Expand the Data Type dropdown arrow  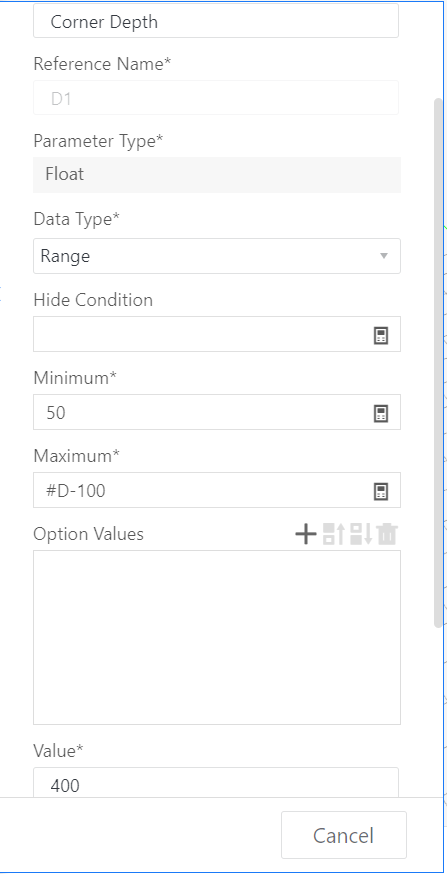click(383, 256)
